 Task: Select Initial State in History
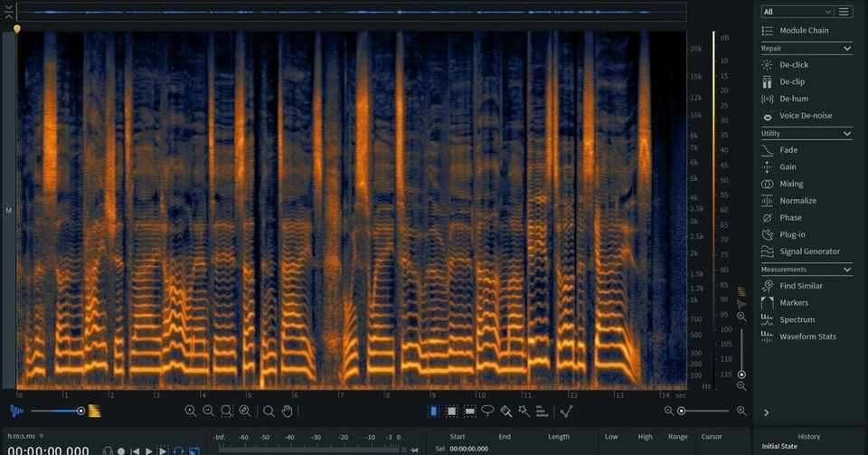pyautogui.click(x=778, y=446)
